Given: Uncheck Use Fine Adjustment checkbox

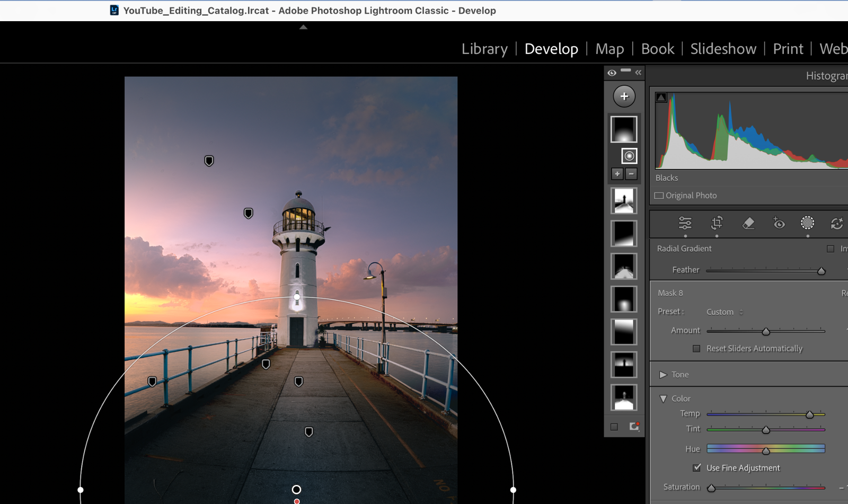Looking at the screenshot, I should pyautogui.click(x=697, y=467).
